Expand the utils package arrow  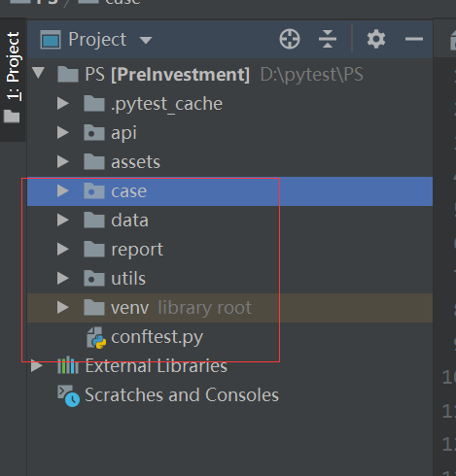tap(63, 279)
